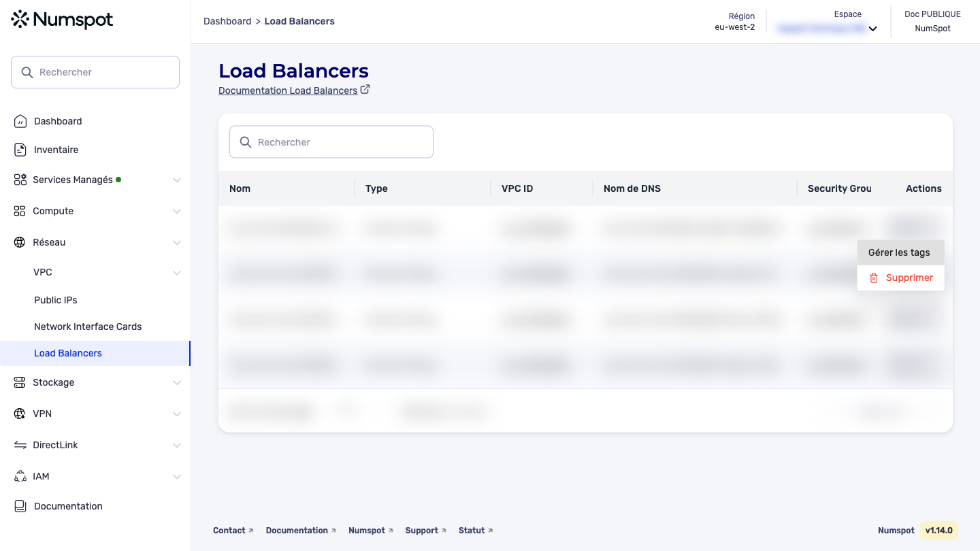980x551 pixels.
Task: Click the VPN globe icon
Action: pyautogui.click(x=20, y=414)
